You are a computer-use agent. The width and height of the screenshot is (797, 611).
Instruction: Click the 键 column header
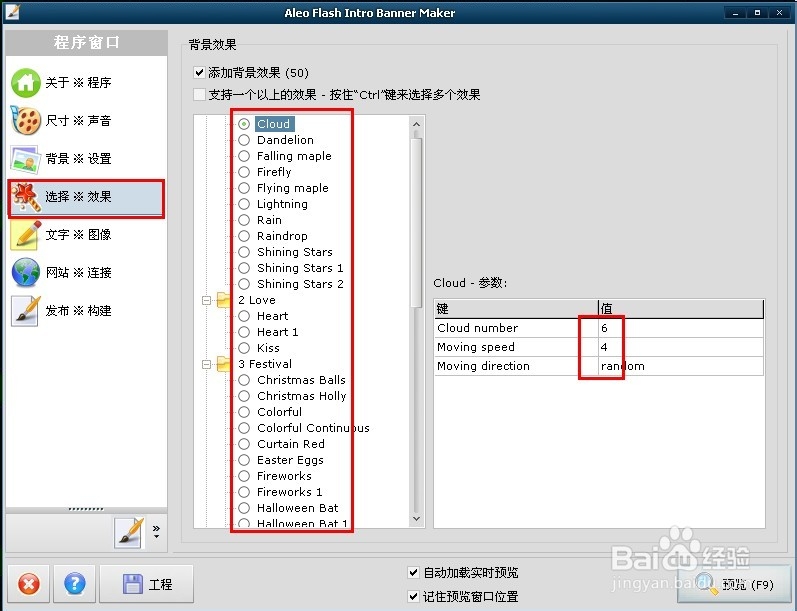(x=516, y=309)
